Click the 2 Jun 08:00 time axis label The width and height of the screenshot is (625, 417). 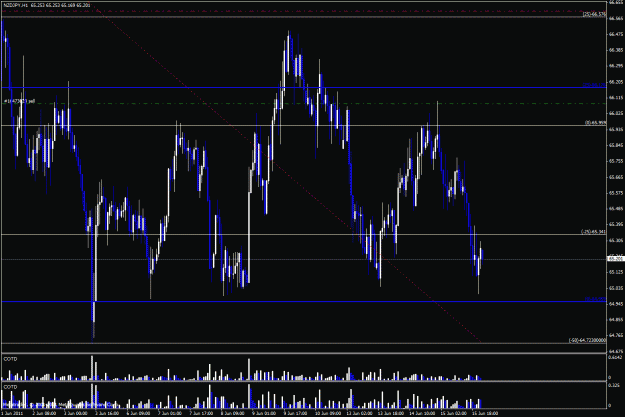44,413
